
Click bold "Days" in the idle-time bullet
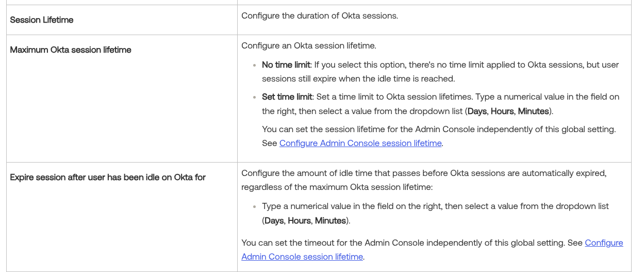pos(274,221)
